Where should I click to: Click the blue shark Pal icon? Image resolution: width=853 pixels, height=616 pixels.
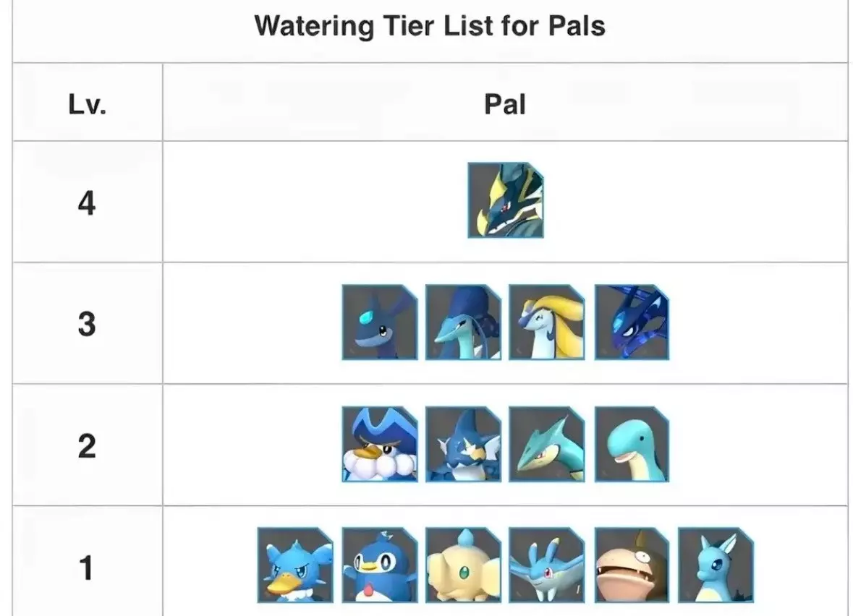pyautogui.click(x=463, y=444)
